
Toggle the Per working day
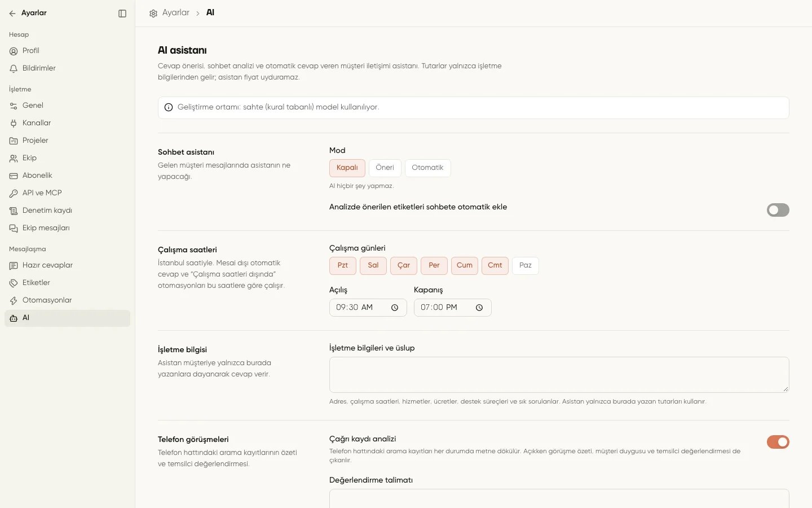pos(434,265)
